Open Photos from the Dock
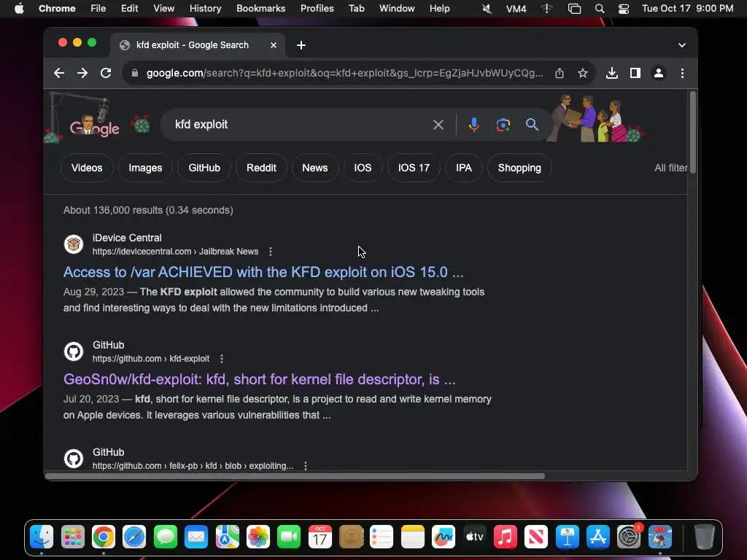The width and height of the screenshot is (747, 560). pos(258,537)
